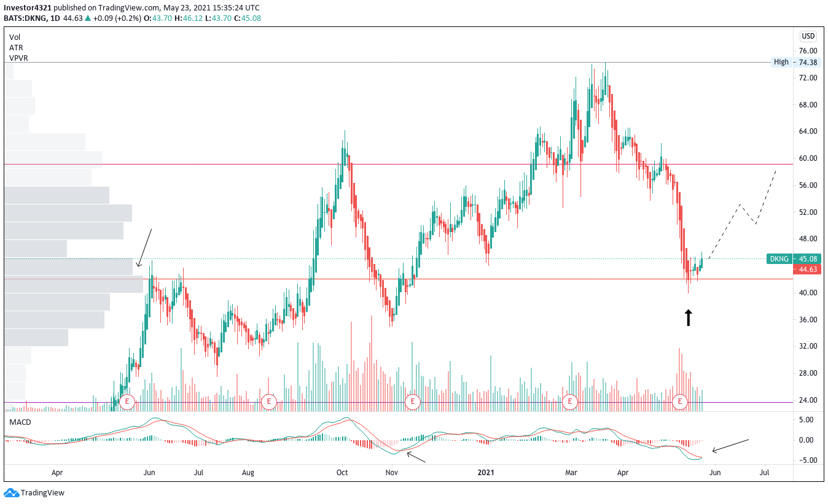Select the BATS:DKNG symbol title
The height and width of the screenshot is (504, 828).
pos(24,18)
